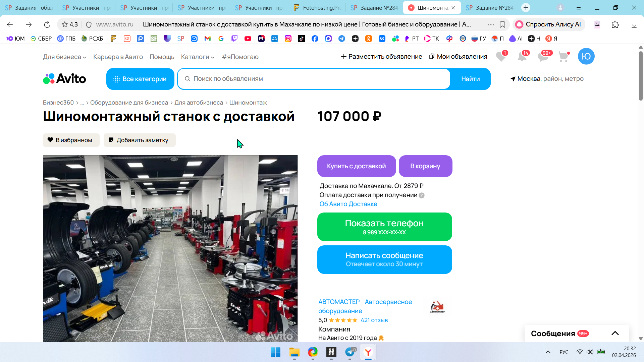
Task: Open 'Помощь' menu item
Action: (162, 57)
